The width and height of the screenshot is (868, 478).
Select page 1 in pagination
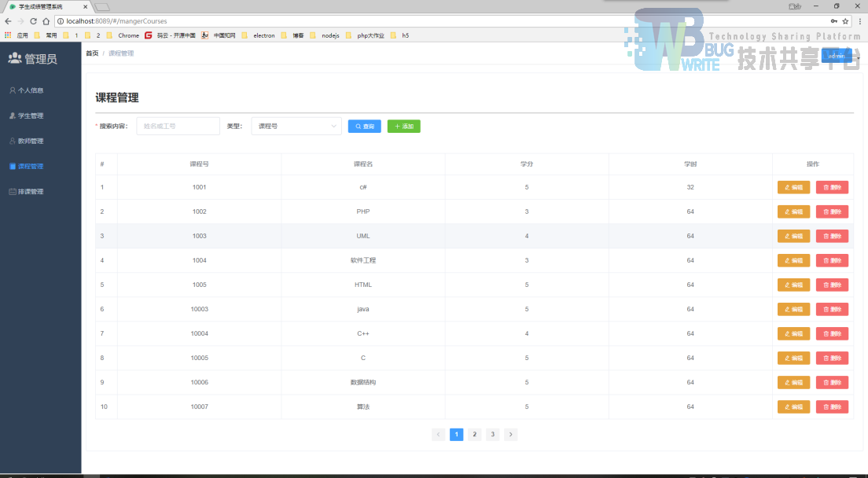click(456, 434)
